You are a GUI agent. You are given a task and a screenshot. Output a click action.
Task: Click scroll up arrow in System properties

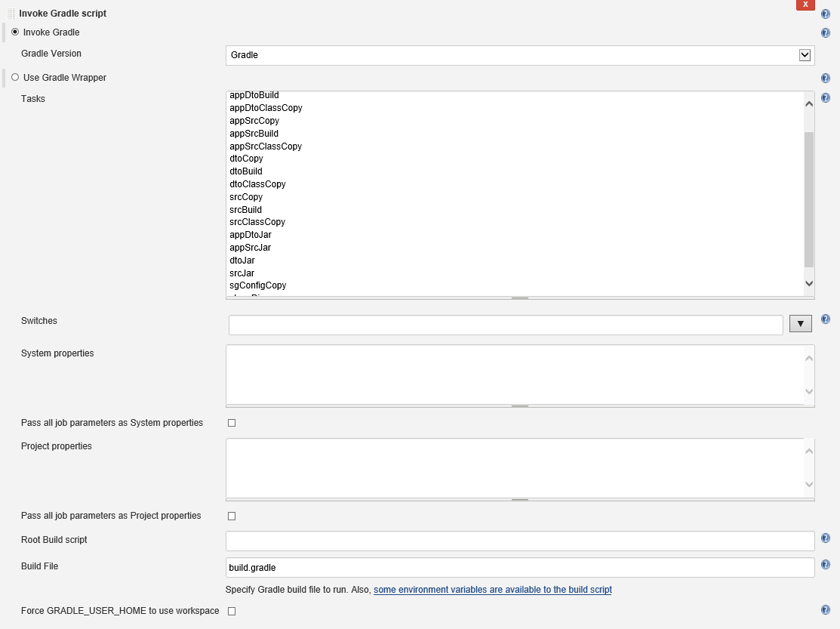coord(809,358)
